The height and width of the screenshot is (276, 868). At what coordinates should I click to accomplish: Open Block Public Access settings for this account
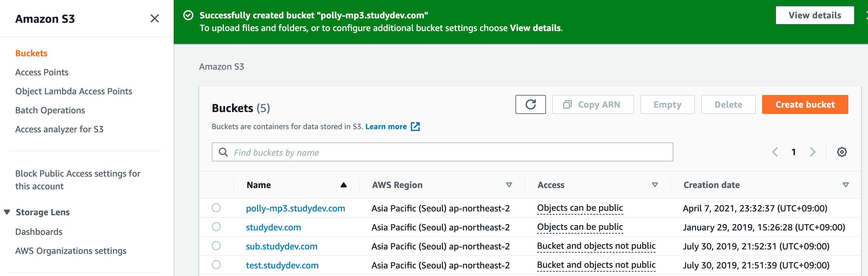[78, 180]
